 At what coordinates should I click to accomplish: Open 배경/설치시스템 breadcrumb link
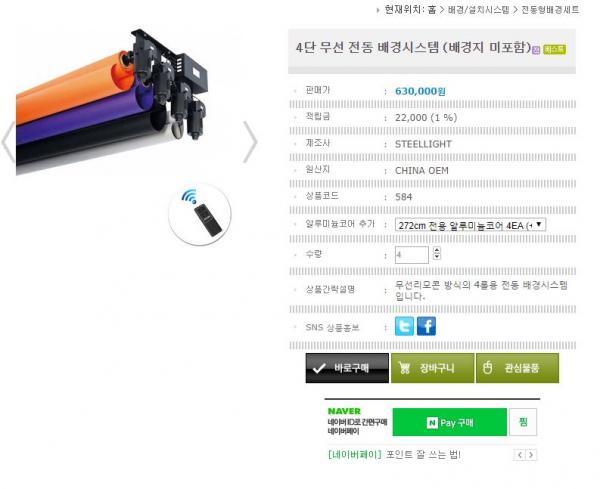[478, 10]
